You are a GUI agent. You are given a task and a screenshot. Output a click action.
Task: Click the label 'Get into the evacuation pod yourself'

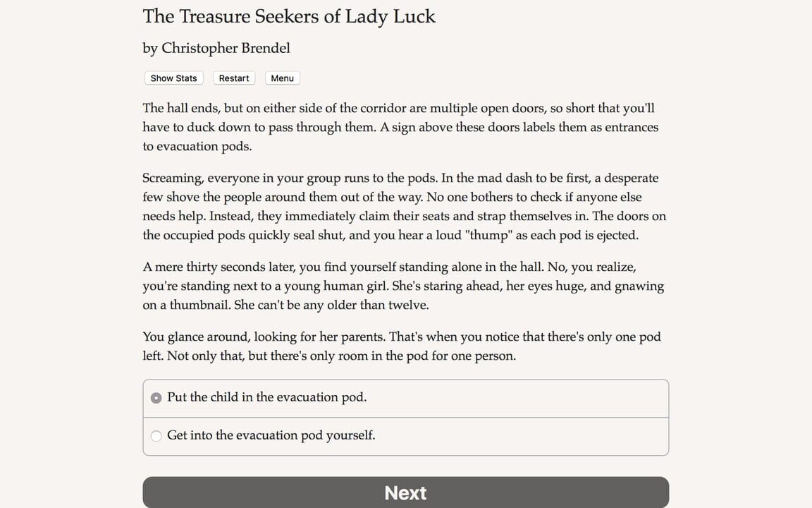(270, 435)
